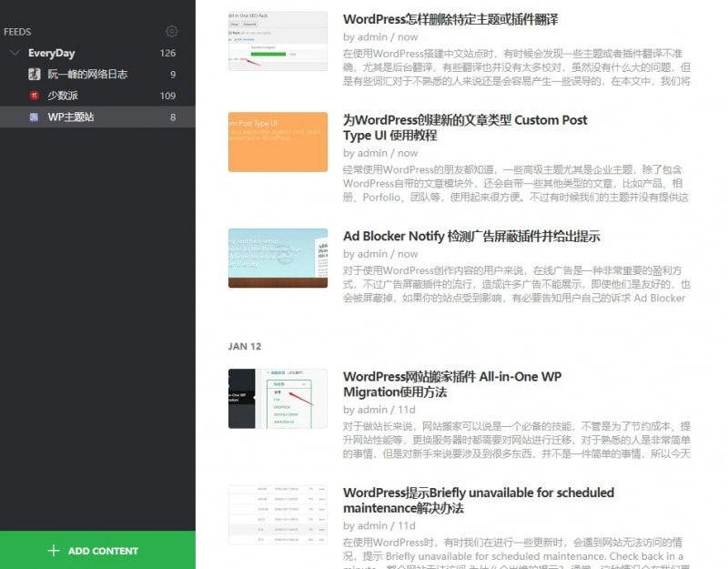The image size is (728, 569).
Task: Click the FEEDS section header
Action: tap(17, 32)
